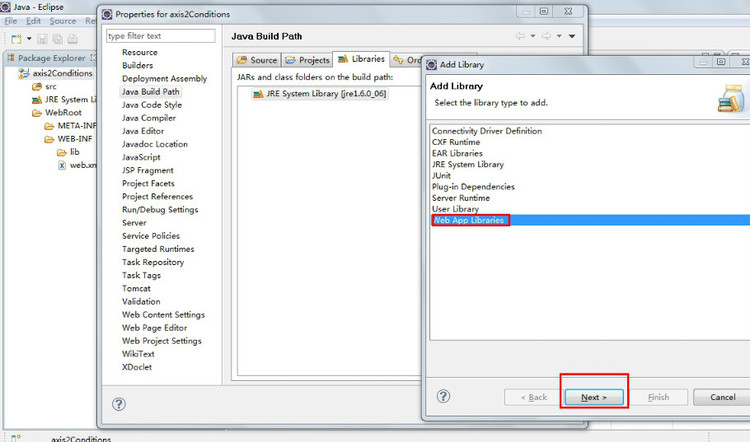The height and width of the screenshot is (442, 750).
Task: Select Java Compiler property page
Action: 149,118
